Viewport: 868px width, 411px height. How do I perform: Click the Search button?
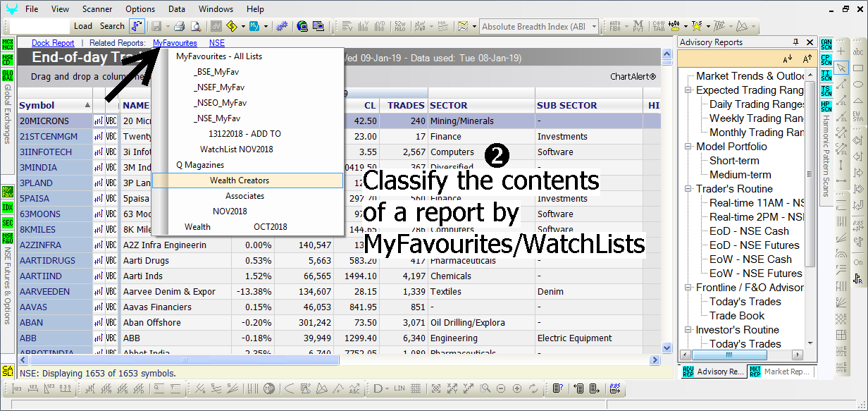(112, 26)
